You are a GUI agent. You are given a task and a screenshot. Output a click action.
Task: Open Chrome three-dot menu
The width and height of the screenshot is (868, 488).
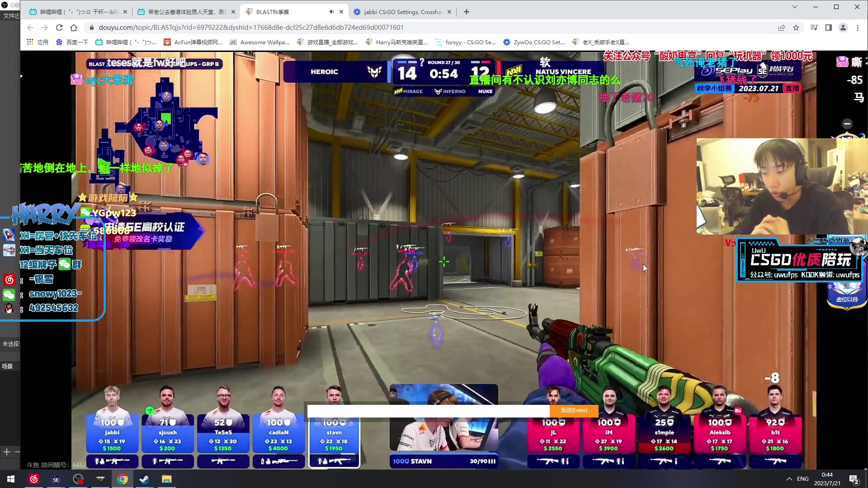858,28
